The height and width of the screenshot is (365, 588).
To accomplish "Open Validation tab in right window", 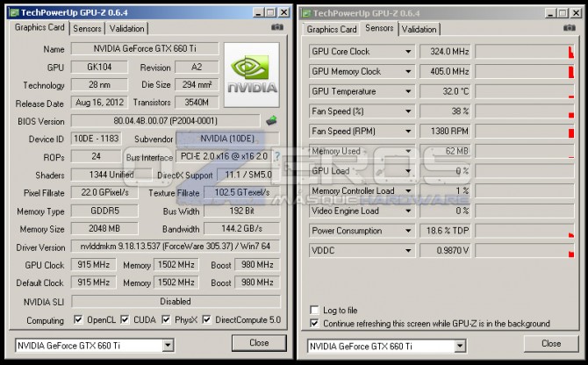I will tap(419, 29).
